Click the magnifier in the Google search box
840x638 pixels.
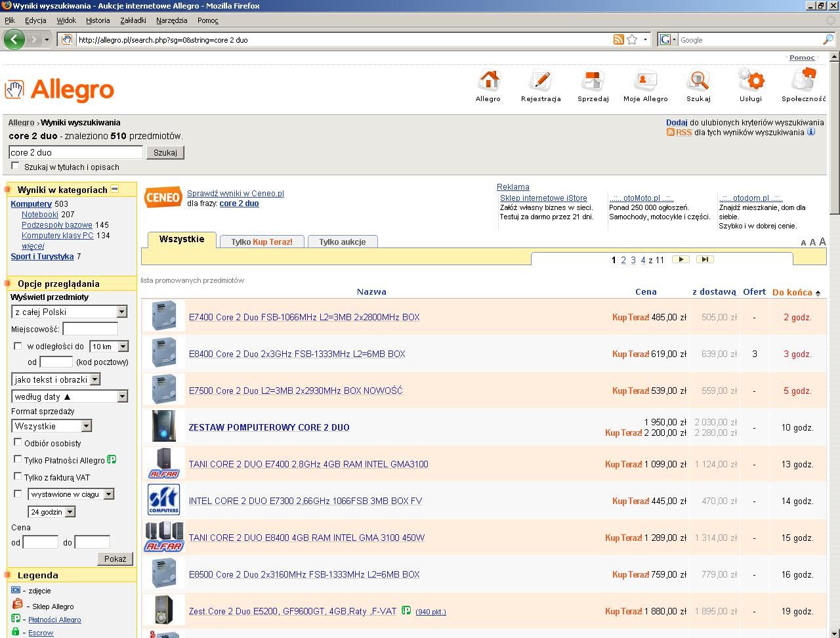tap(828, 39)
